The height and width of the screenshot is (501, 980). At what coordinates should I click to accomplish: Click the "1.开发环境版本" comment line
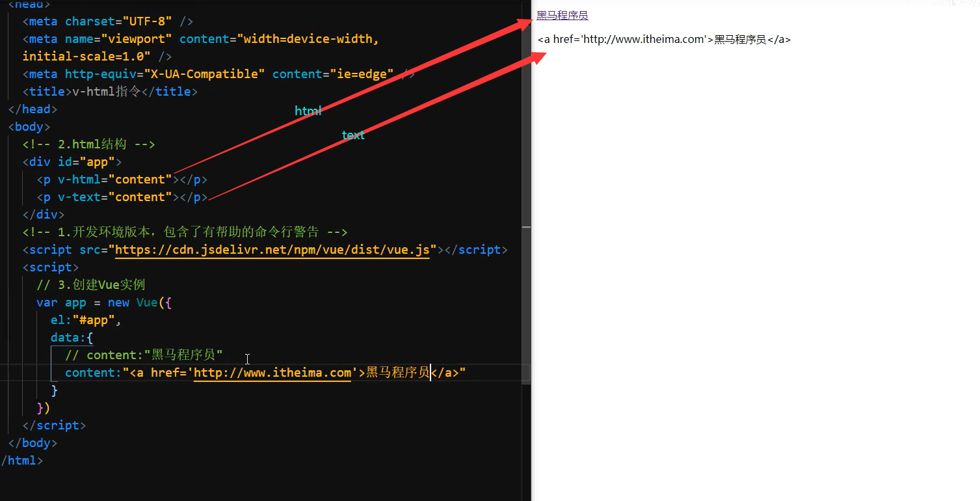coord(185,232)
